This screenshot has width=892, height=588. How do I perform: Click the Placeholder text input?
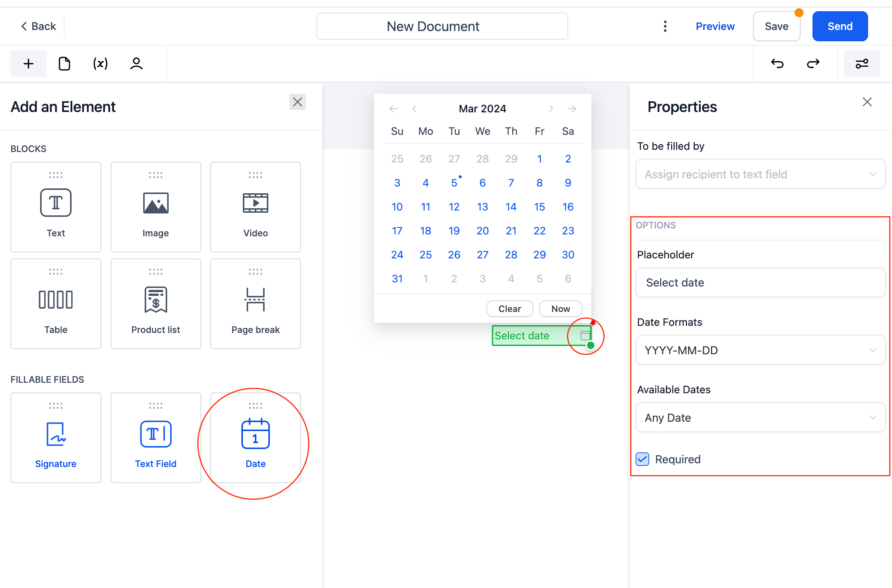click(760, 282)
